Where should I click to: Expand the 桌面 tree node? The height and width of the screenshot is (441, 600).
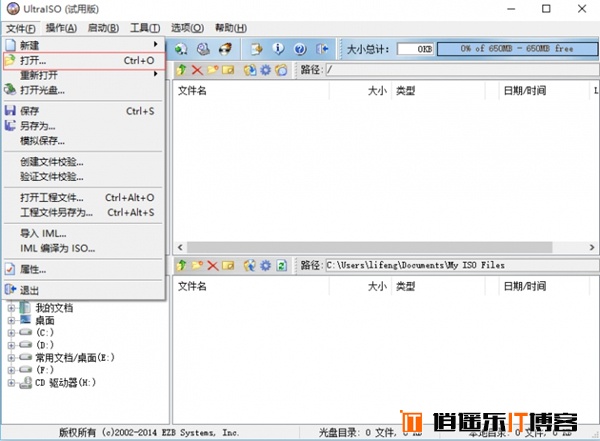click(x=11, y=320)
